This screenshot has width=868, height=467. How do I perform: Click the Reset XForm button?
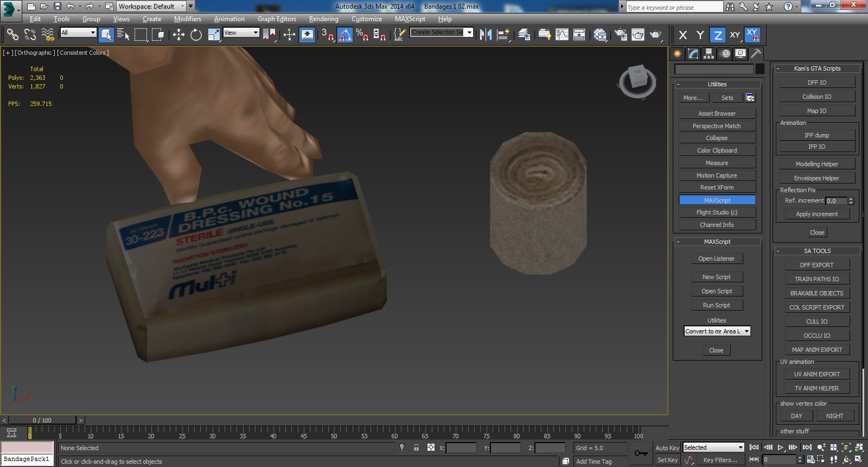tap(717, 187)
